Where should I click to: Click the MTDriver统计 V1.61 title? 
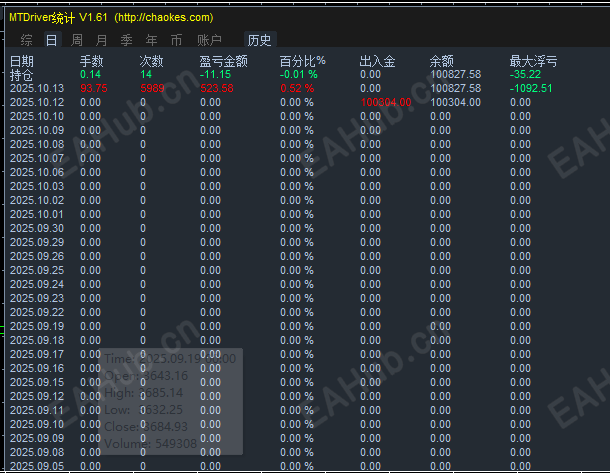pyautogui.click(x=58, y=18)
